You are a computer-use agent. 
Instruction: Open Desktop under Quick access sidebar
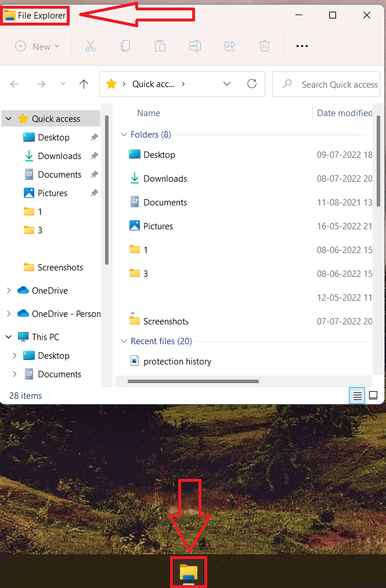click(53, 137)
